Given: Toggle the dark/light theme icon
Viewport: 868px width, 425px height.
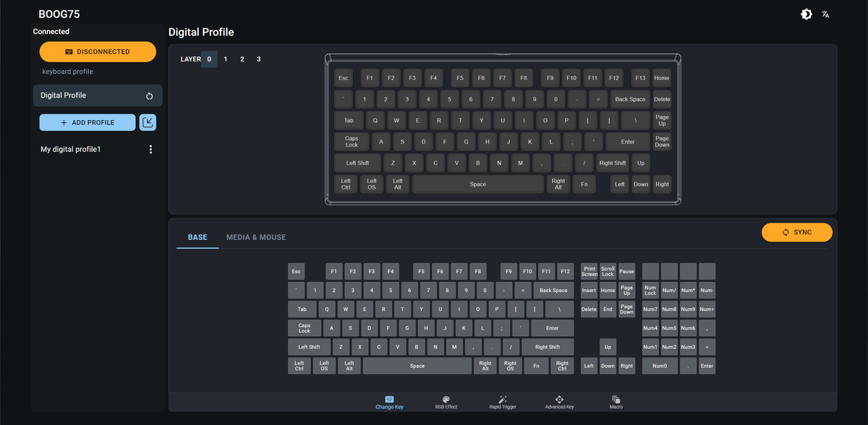Looking at the screenshot, I should tap(806, 14).
